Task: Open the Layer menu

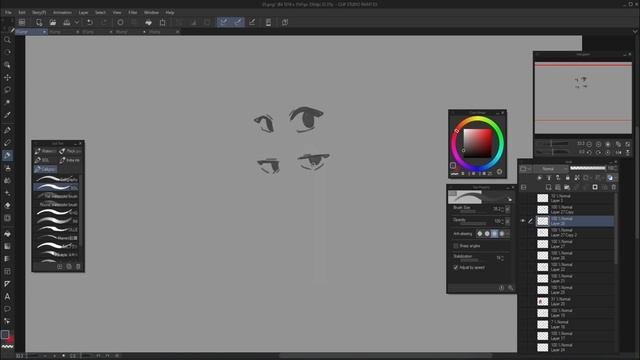Action: click(83, 12)
